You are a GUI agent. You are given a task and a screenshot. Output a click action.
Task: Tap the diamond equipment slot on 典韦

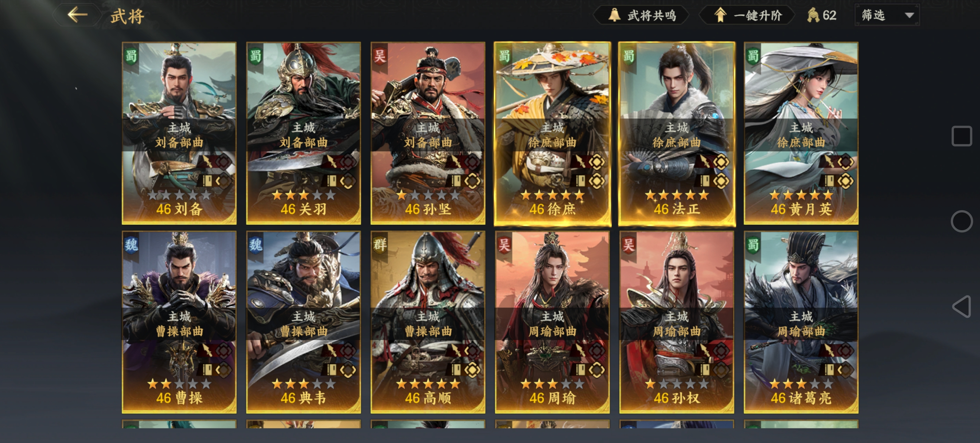(x=348, y=370)
